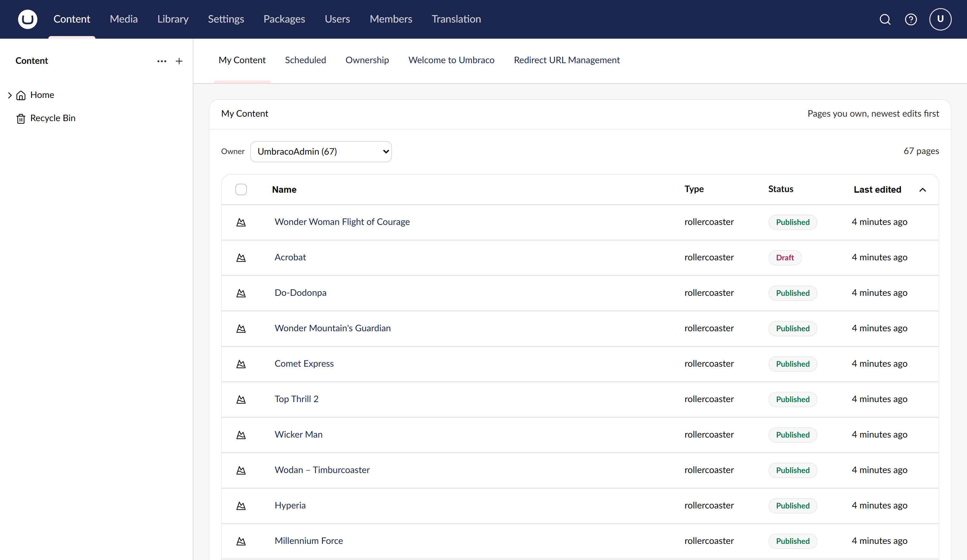
Task: Click rollercoaster icon beside Wicker Man
Action: coord(241,435)
